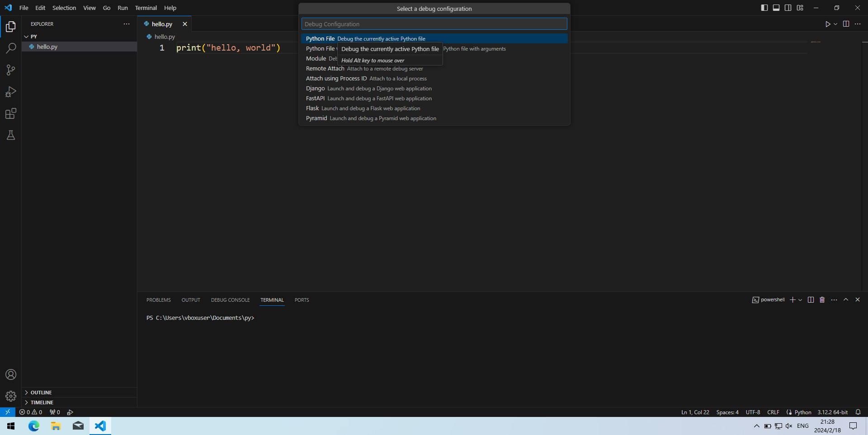The width and height of the screenshot is (868, 435).
Task: Choose Python File debug configuration
Action: (x=434, y=39)
